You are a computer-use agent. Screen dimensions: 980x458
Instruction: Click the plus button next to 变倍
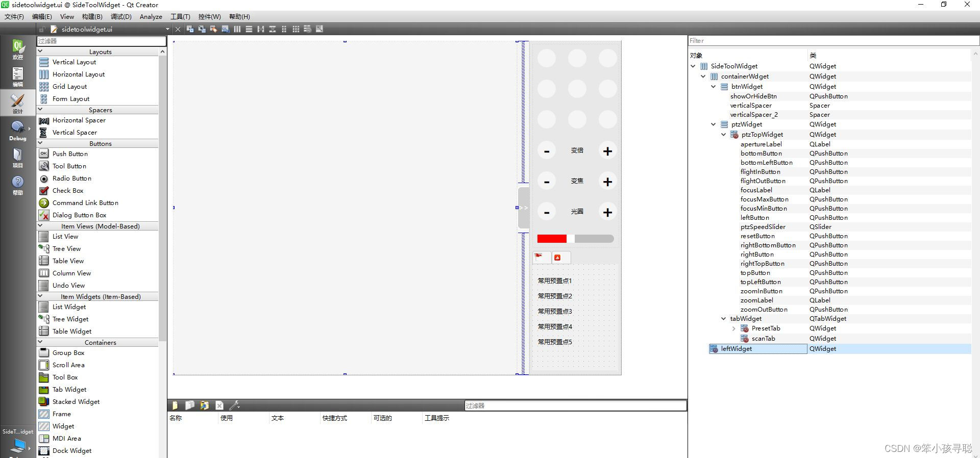[x=607, y=151]
